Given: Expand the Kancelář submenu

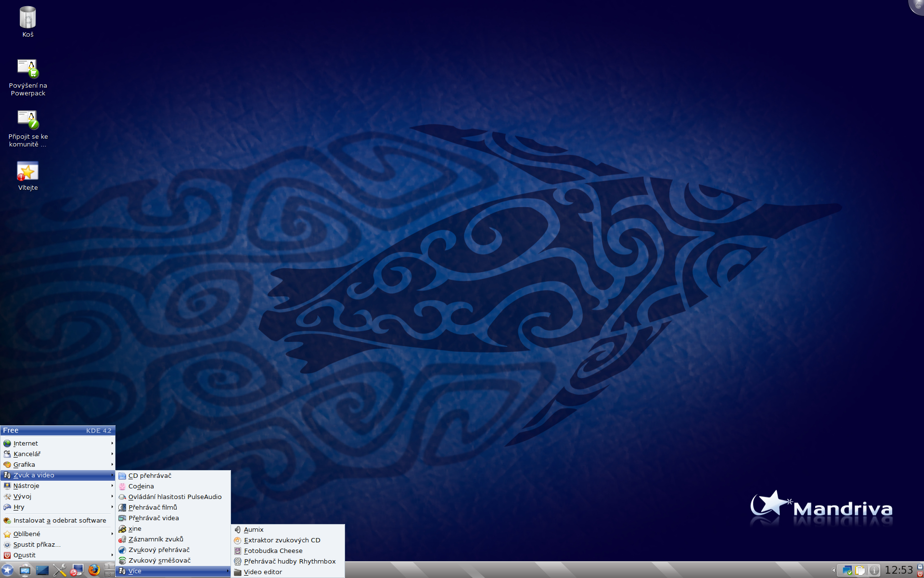Looking at the screenshot, I should pyautogui.click(x=58, y=454).
